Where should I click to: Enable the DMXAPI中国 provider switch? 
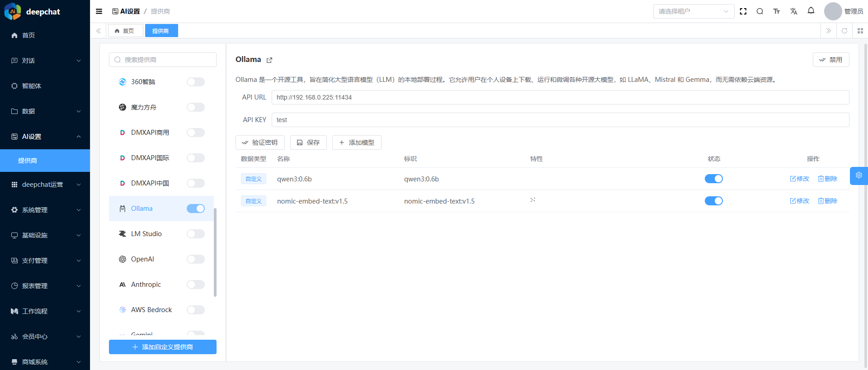(x=196, y=183)
